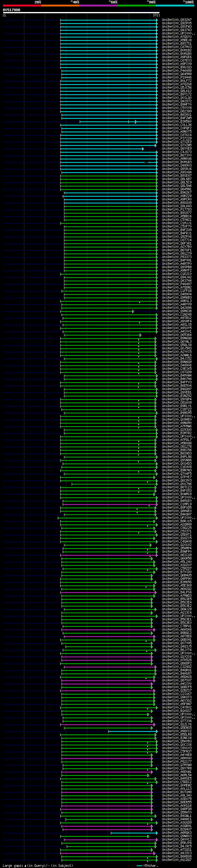
Task: Click the UniRef100_P17783 label
Action: click(x=177, y=210)
